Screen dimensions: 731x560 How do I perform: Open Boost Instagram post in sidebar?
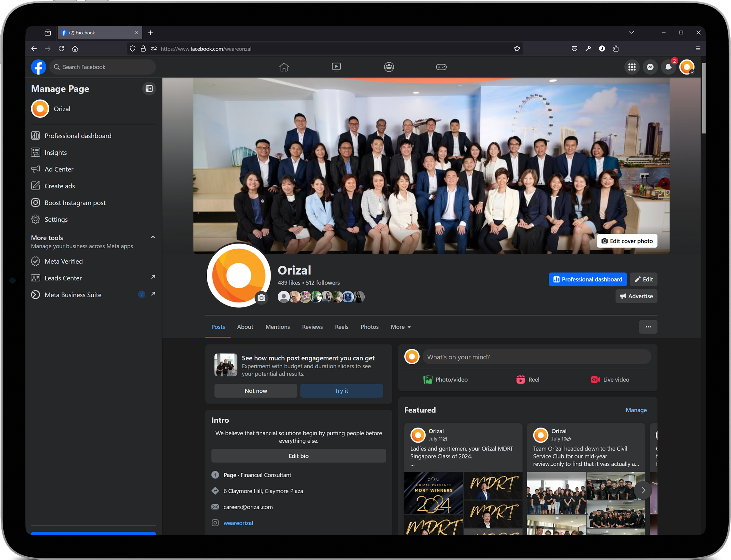coord(93,203)
